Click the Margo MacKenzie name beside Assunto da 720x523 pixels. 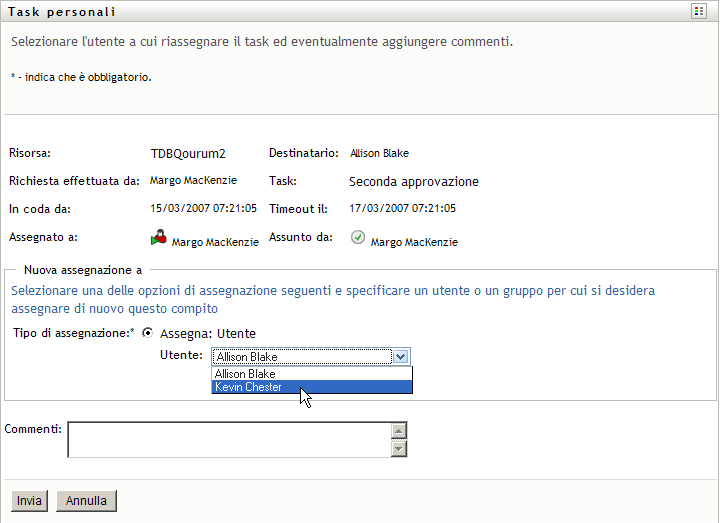pyautogui.click(x=414, y=242)
